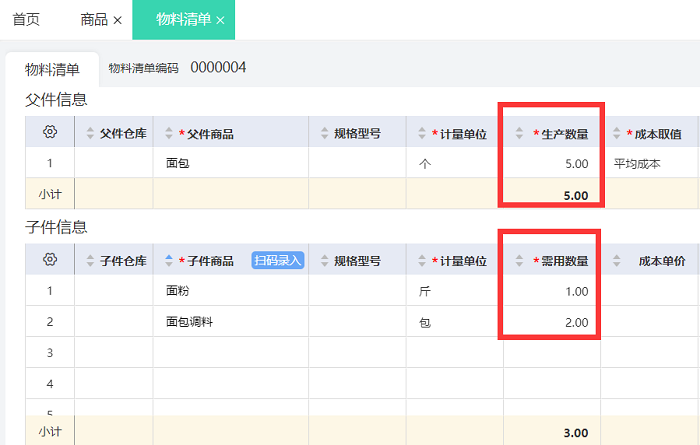Sort by 成本单价 column arrows

click(617, 260)
